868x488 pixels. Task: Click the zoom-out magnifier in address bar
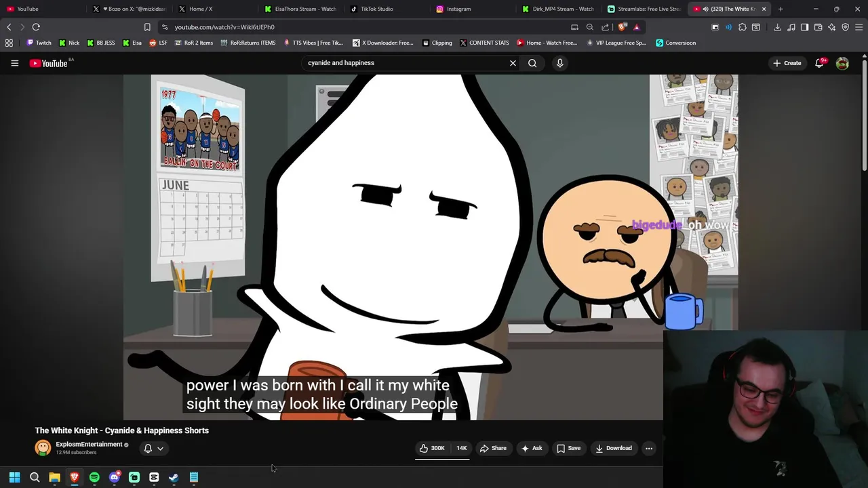click(x=590, y=27)
